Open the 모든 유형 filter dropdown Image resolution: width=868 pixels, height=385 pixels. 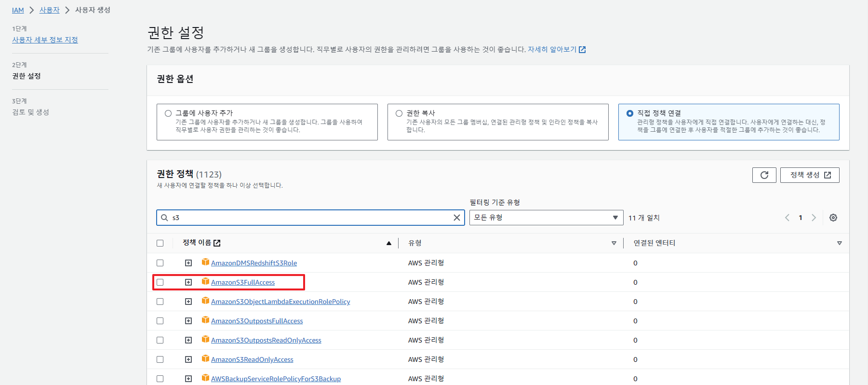(546, 218)
